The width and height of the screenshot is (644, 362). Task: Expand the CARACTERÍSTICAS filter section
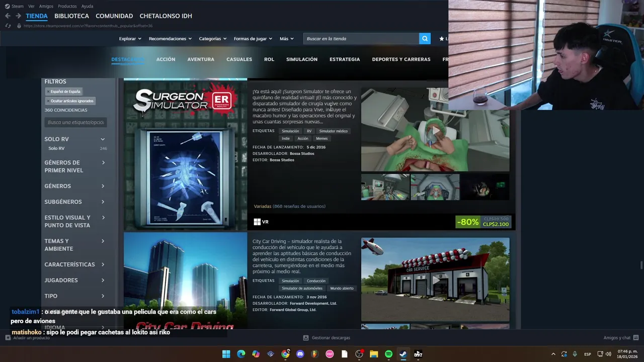[103, 264]
